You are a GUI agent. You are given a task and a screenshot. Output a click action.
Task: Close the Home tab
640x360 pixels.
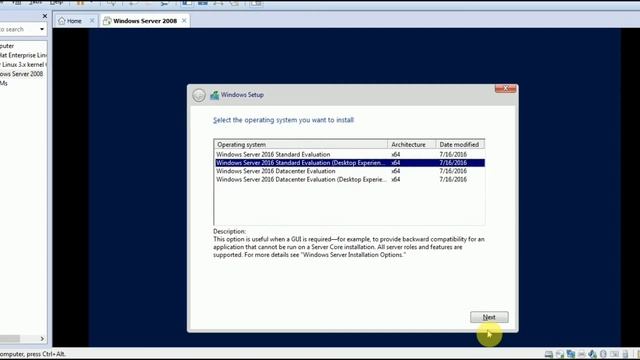(92, 20)
